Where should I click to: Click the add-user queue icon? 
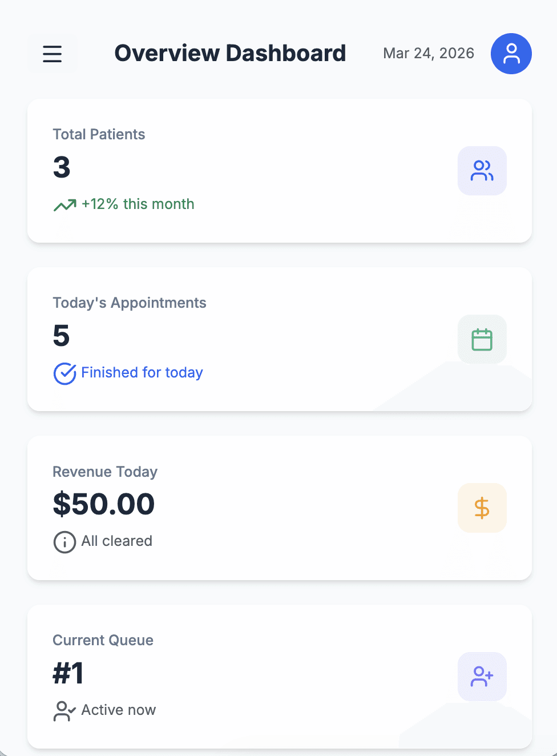pyautogui.click(x=482, y=677)
